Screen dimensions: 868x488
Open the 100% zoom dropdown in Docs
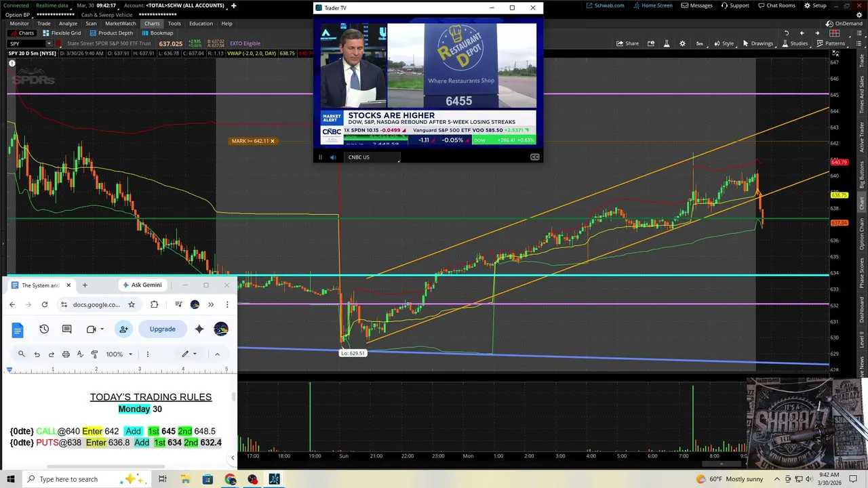(119, 354)
